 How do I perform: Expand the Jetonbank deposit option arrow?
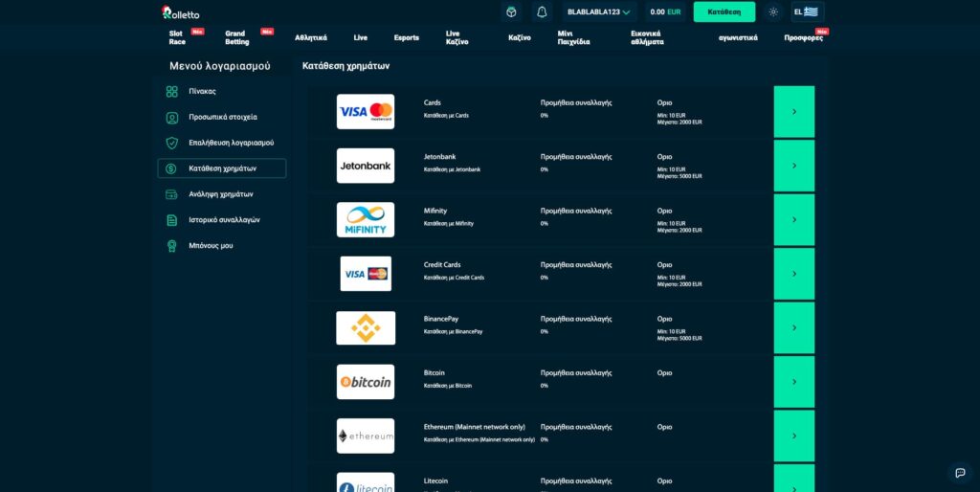793,166
